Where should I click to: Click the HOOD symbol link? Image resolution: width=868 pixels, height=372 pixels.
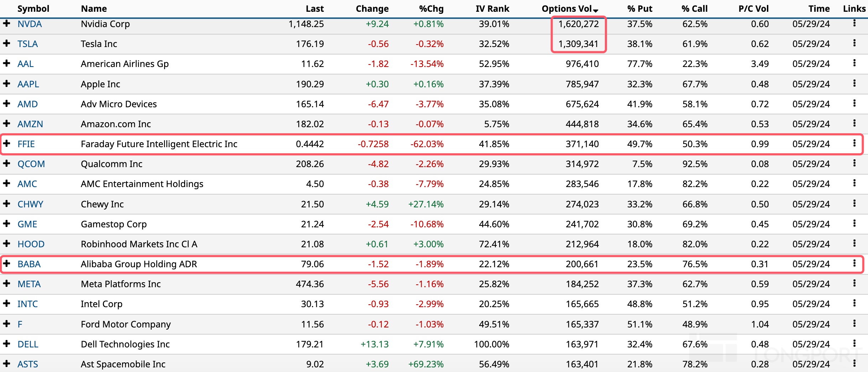pyautogui.click(x=31, y=244)
